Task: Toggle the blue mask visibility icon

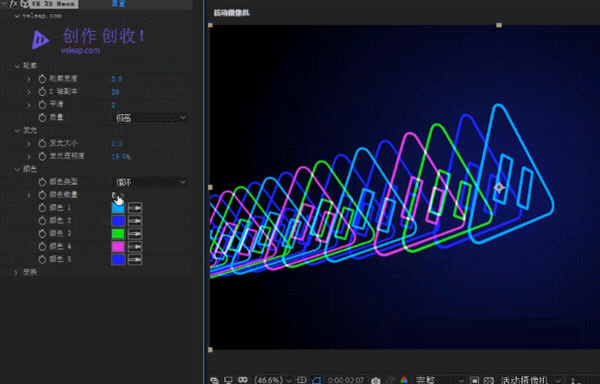Action: (x=316, y=380)
